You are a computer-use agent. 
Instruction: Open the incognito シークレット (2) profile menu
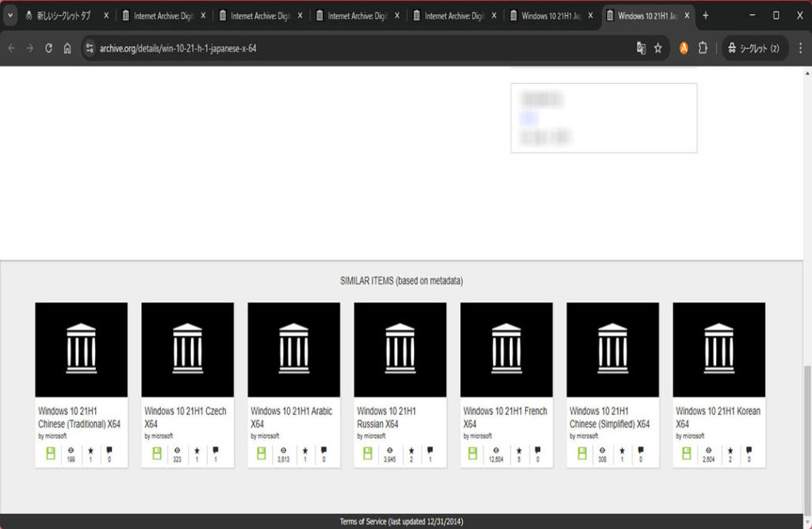[754, 48]
